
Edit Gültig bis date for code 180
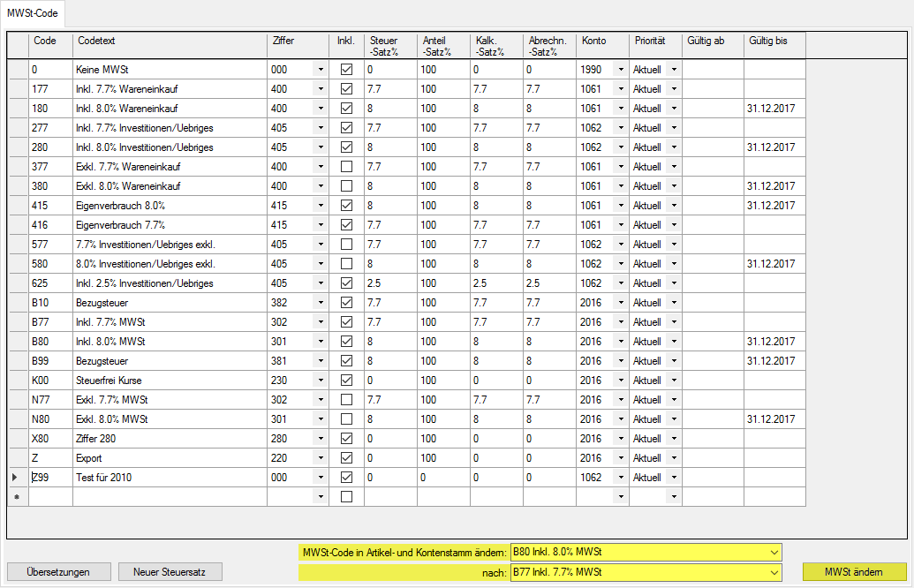(774, 108)
